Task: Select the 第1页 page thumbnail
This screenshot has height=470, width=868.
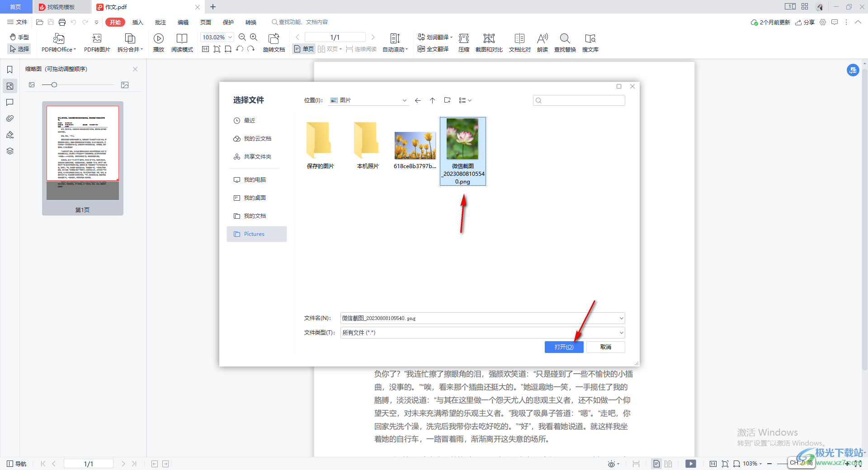Action: (x=83, y=158)
